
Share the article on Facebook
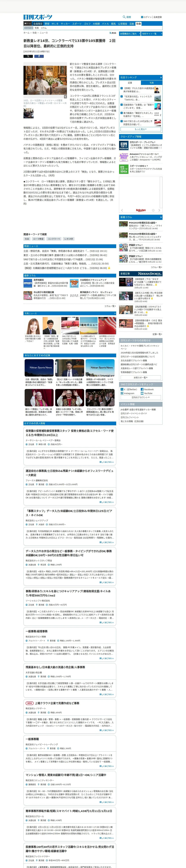click(x=39, y=56)
